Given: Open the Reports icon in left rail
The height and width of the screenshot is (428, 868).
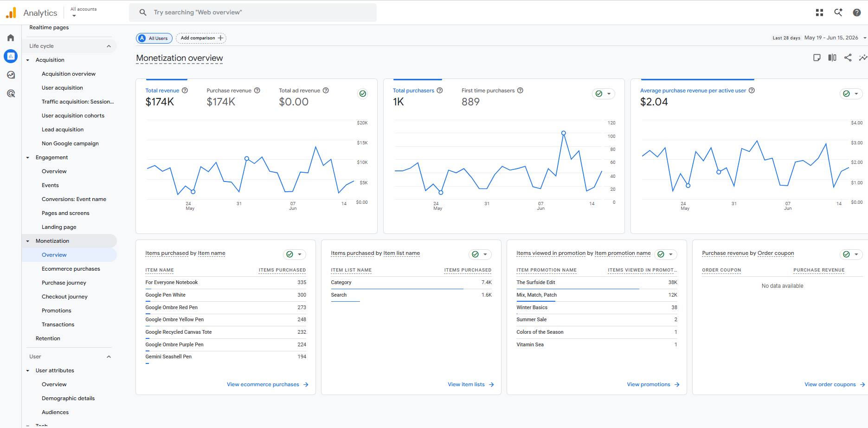Looking at the screenshot, I should tap(11, 56).
